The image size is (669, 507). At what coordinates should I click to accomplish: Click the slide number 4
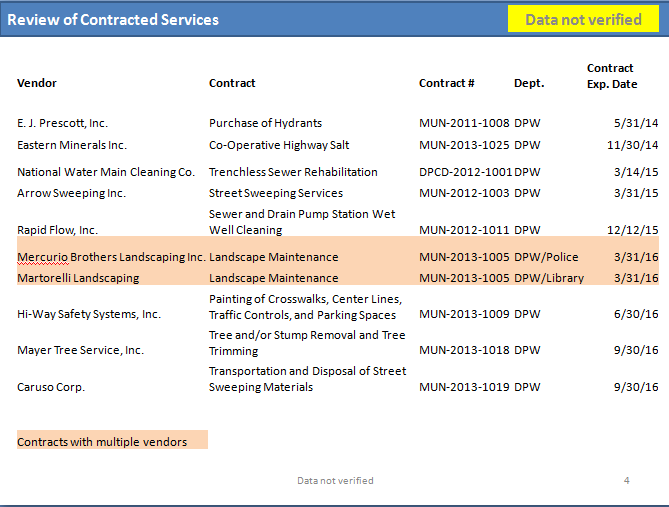[x=626, y=481]
